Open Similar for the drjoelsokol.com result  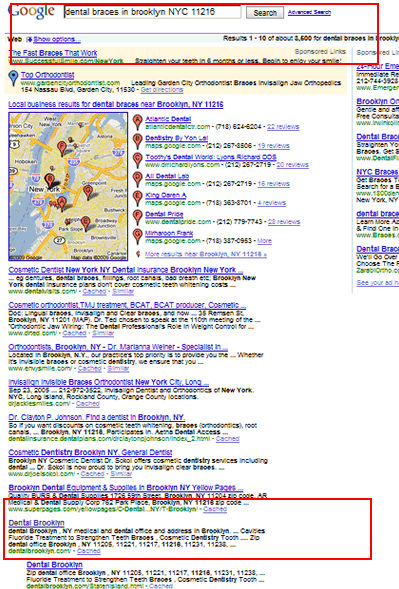coord(121,474)
